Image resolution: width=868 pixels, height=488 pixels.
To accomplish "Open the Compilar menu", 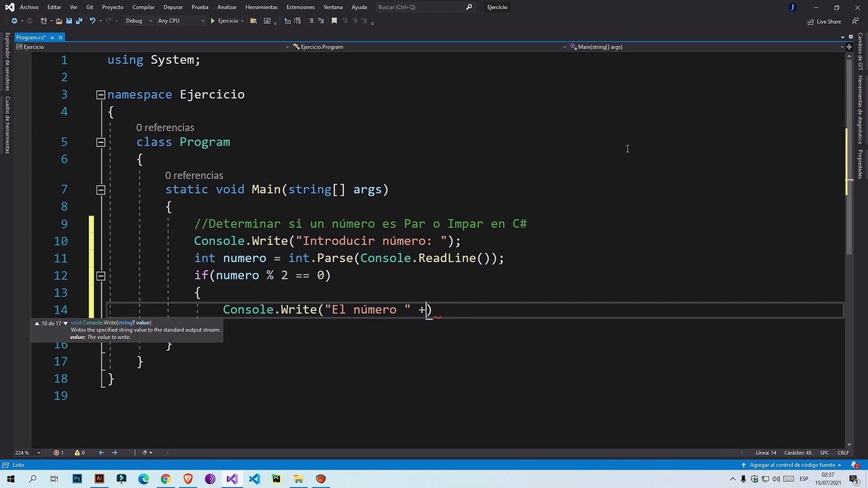I will point(143,7).
